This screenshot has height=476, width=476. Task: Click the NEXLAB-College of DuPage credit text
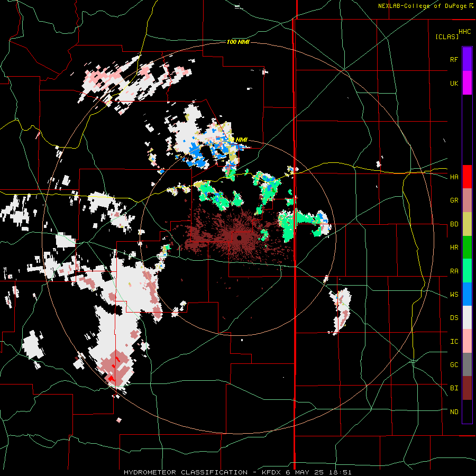[x=423, y=6]
